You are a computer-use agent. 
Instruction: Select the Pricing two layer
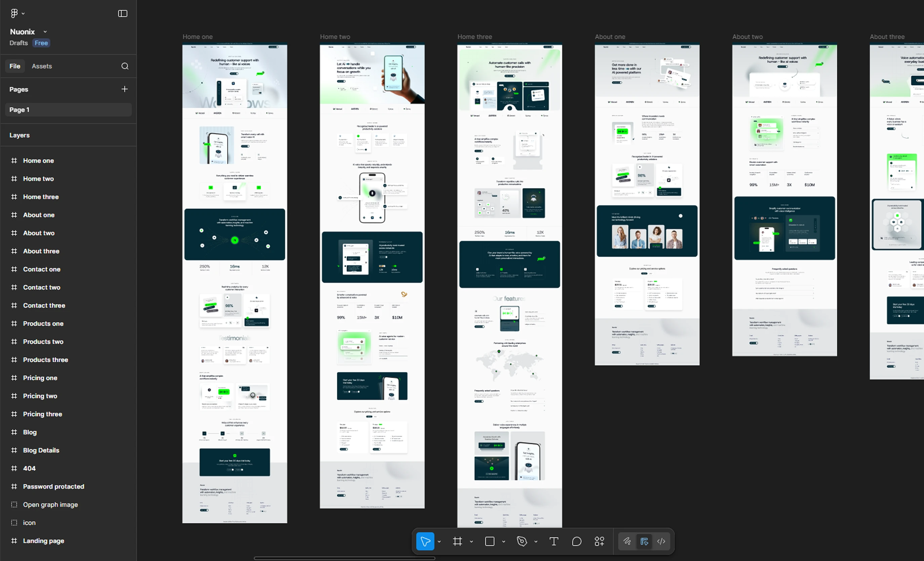40,396
